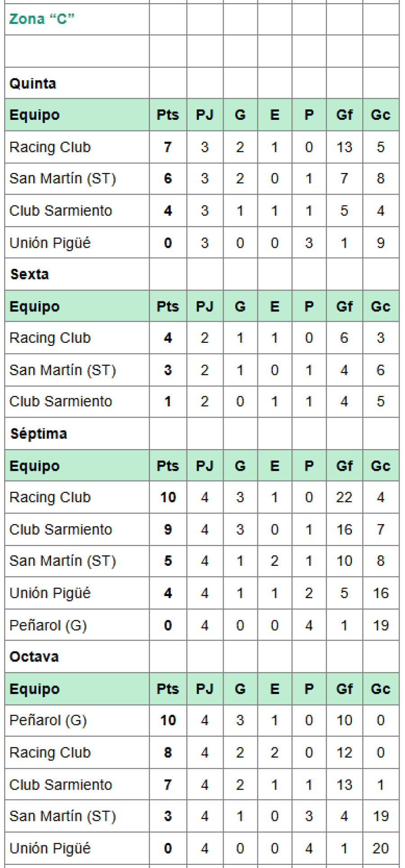Select Racing Club in the Quinta table

[50, 147]
